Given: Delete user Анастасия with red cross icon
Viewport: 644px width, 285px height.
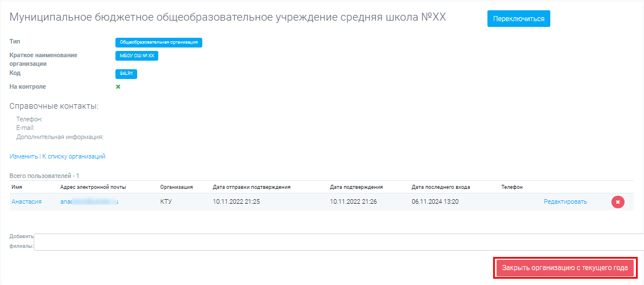Looking at the screenshot, I should pyautogui.click(x=618, y=202).
